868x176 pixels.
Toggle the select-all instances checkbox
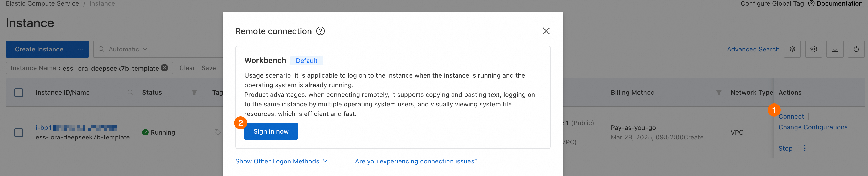(x=19, y=92)
